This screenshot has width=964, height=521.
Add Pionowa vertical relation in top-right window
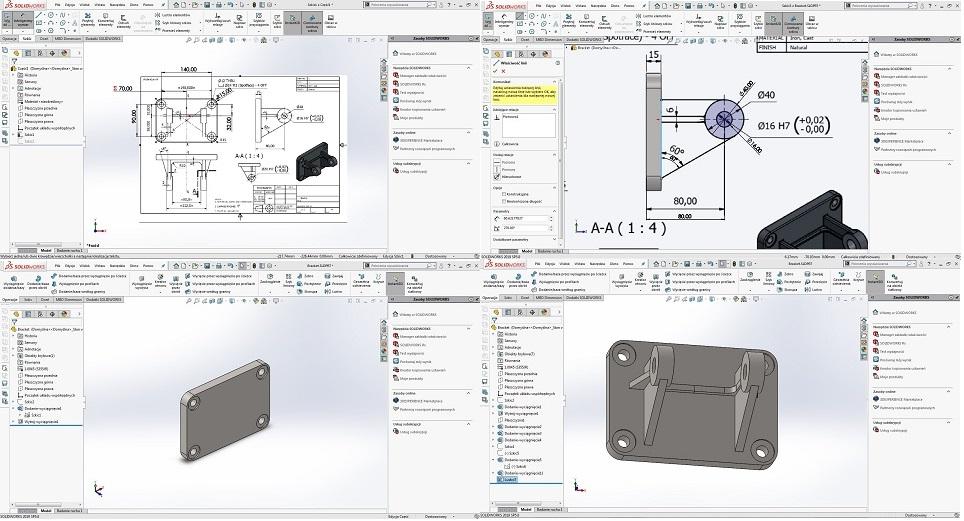[502, 169]
